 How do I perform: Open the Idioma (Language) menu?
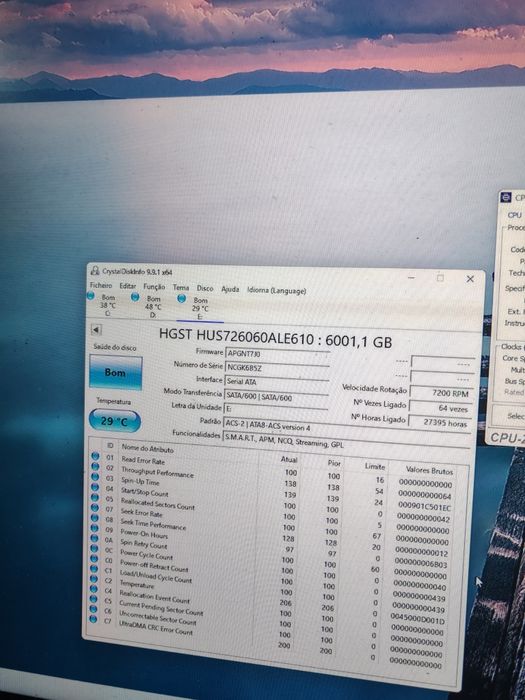[277, 290]
